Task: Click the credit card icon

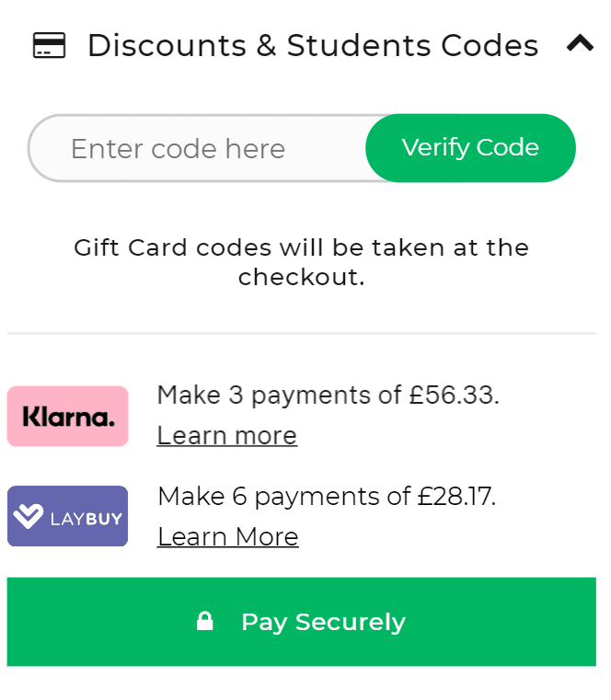Action: tap(49, 45)
